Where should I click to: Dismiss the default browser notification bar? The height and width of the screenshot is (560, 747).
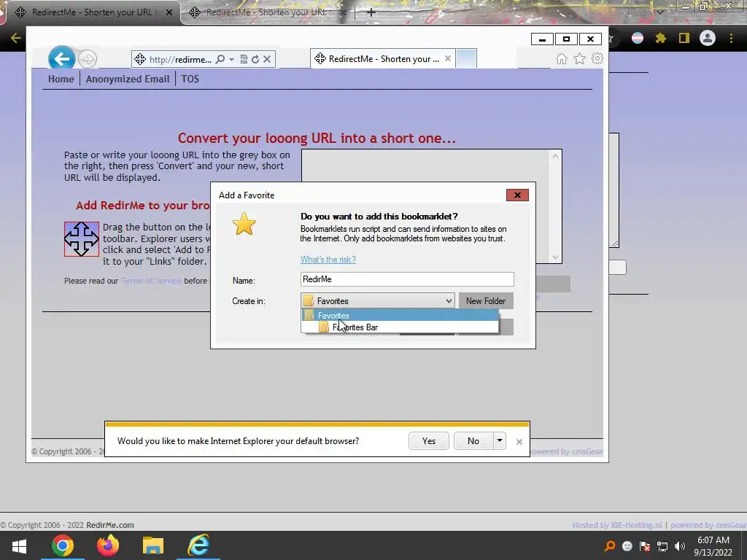pyautogui.click(x=519, y=442)
